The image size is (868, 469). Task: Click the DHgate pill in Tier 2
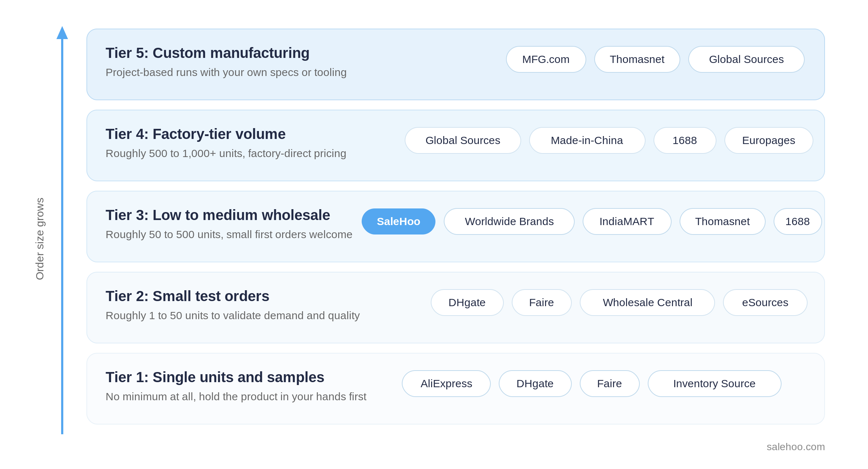[x=467, y=303]
